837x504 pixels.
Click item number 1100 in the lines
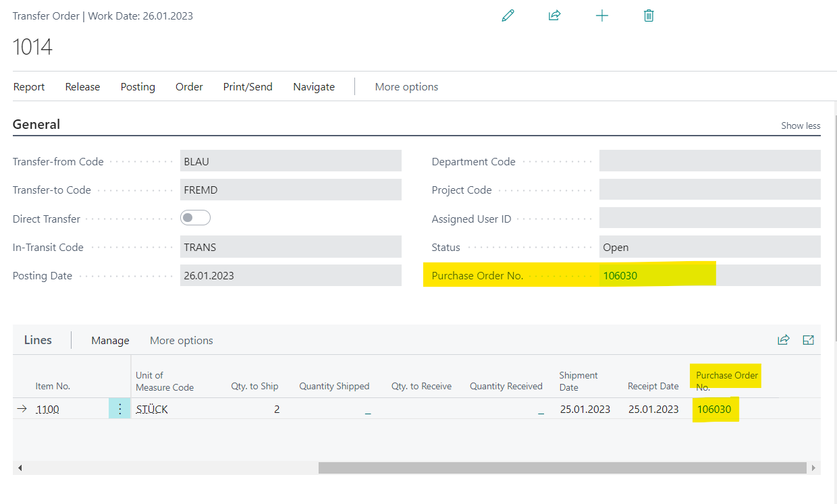47,409
